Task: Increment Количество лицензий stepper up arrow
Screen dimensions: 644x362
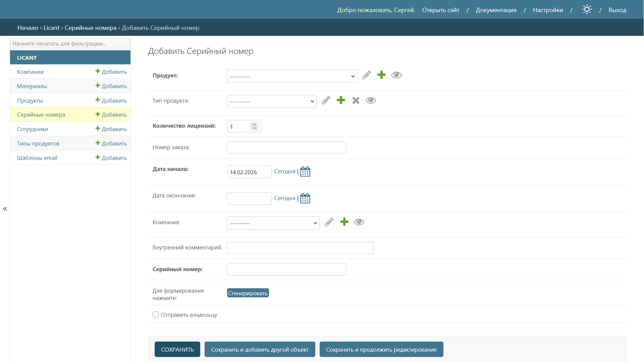Action: click(254, 124)
